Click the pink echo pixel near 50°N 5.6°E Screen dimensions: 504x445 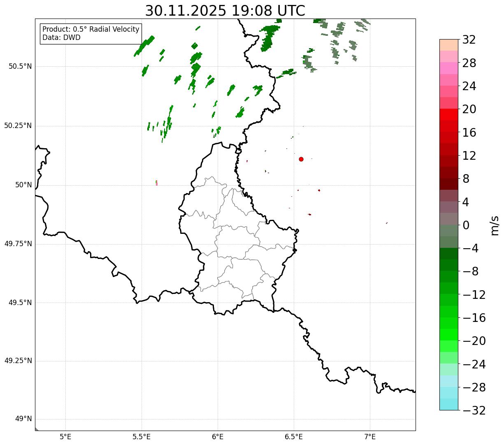pyautogui.click(x=157, y=184)
